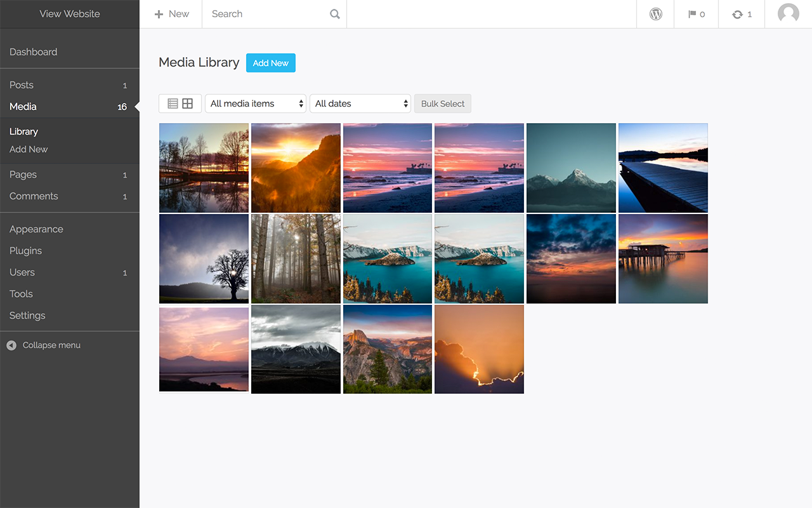Open the user avatar profile

(x=788, y=14)
